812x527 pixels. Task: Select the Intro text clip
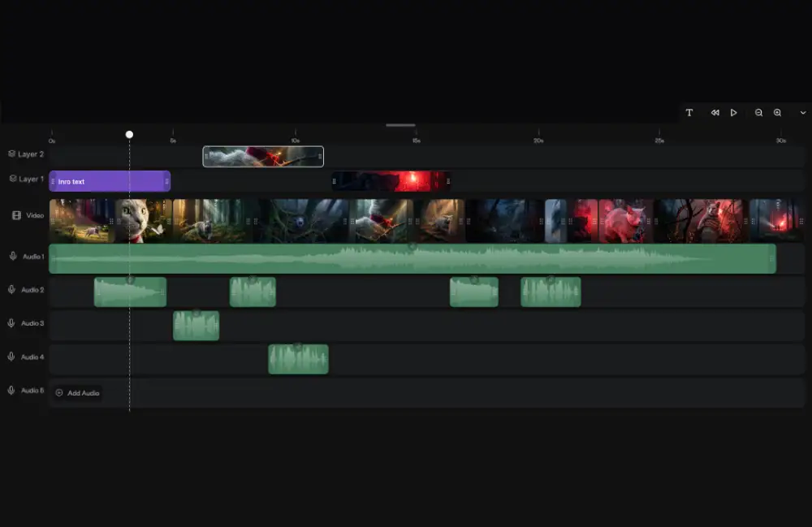(x=110, y=181)
